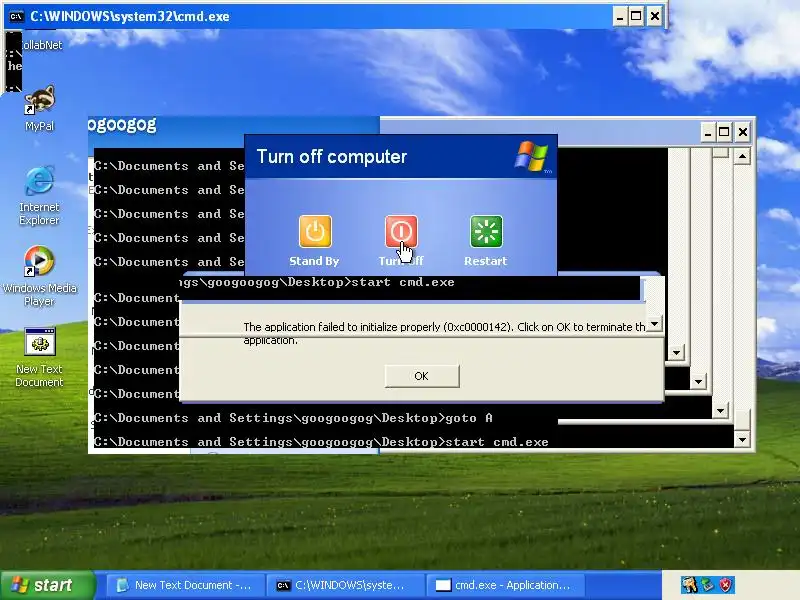The width and height of the screenshot is (800, 600).
Task: Click scroll-up arrow in the googoogog cmd window
Action: point(742,156)
